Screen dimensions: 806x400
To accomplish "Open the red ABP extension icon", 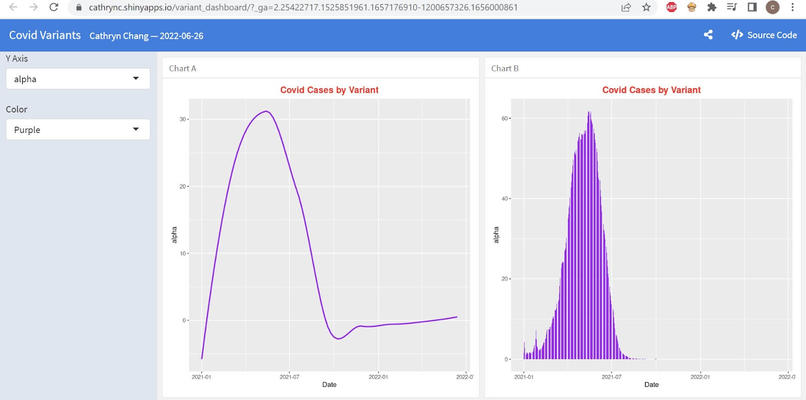I will point(671,7).
